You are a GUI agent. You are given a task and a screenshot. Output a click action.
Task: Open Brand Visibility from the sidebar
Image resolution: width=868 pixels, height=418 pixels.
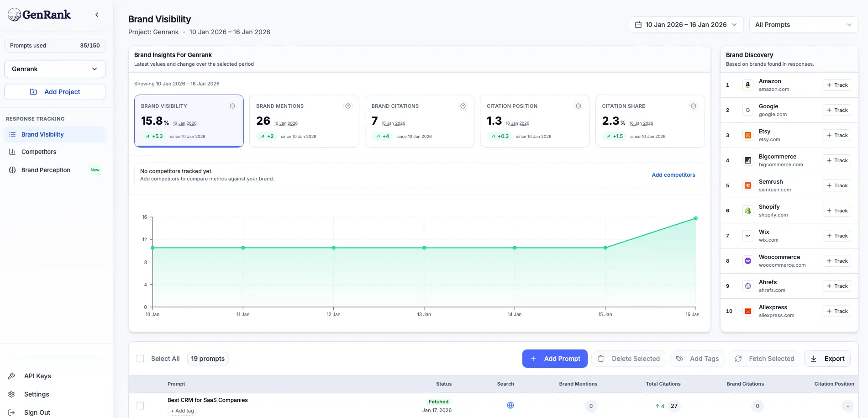[x=42, y=134]
